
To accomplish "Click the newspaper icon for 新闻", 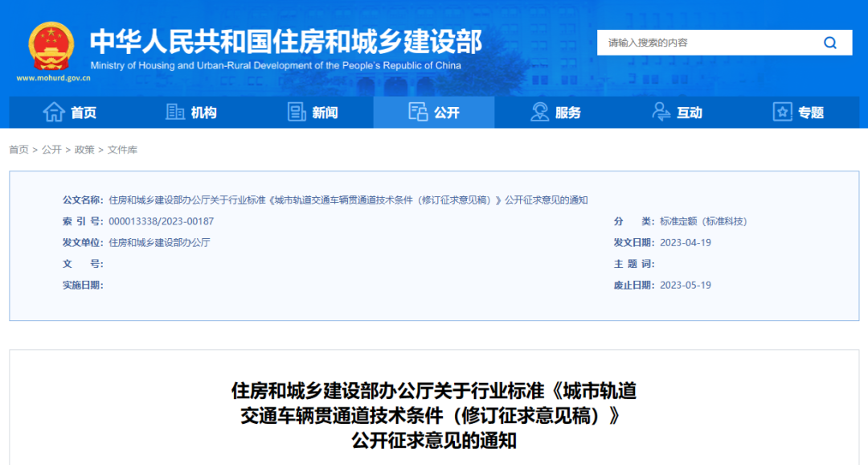I will (x=297, y=113).
